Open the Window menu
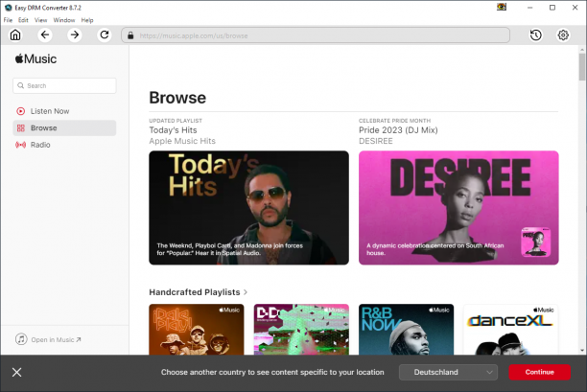The width and height of the screenshot is (587, 392). tap(64, 20)
